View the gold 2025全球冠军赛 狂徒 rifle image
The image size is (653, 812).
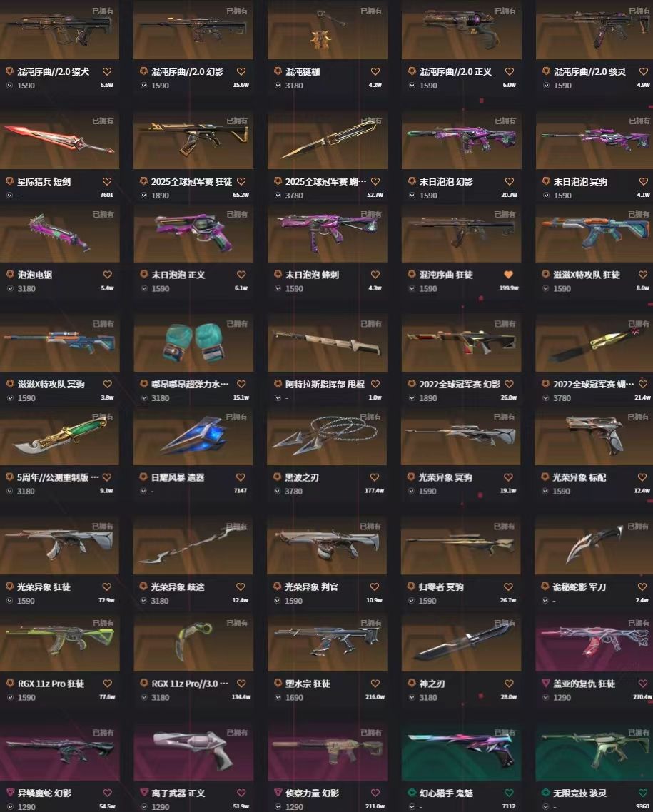click(x=193, y=140)
